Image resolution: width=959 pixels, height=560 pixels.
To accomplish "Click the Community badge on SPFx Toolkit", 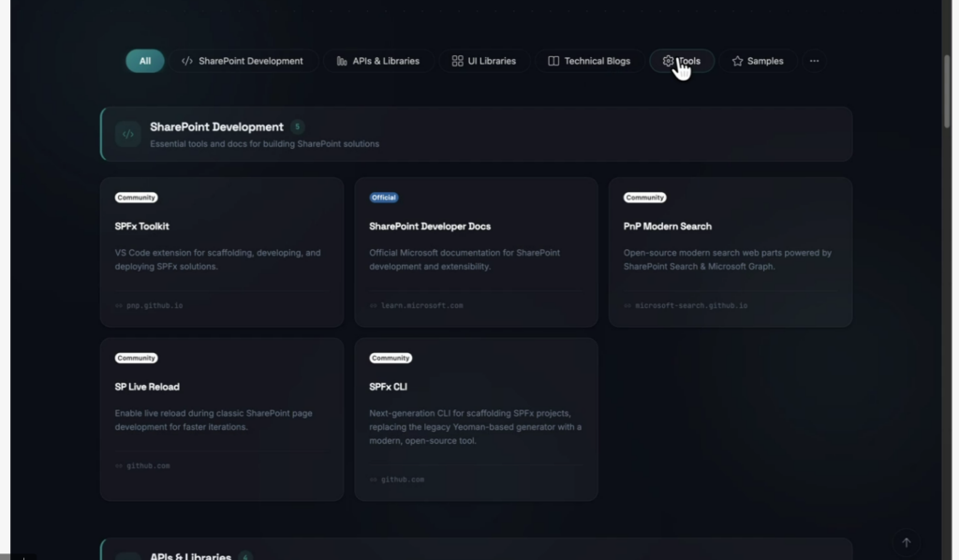I will [x=137, y=198].
